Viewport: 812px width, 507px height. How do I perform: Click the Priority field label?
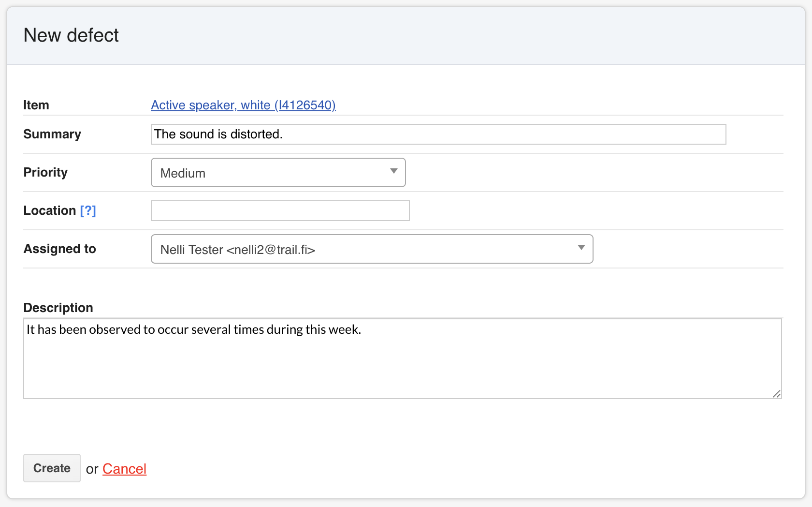(45, 172)
